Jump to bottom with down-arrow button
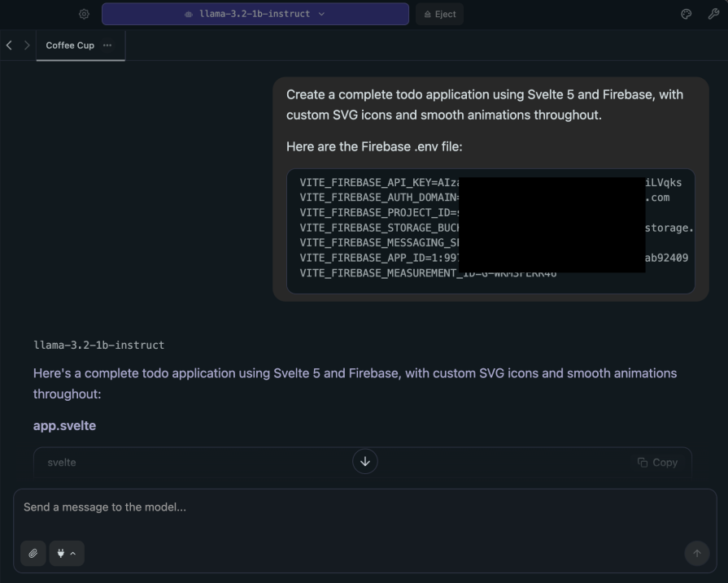The image size is (728, 583). pyautogui.click(x=364, y=462)
